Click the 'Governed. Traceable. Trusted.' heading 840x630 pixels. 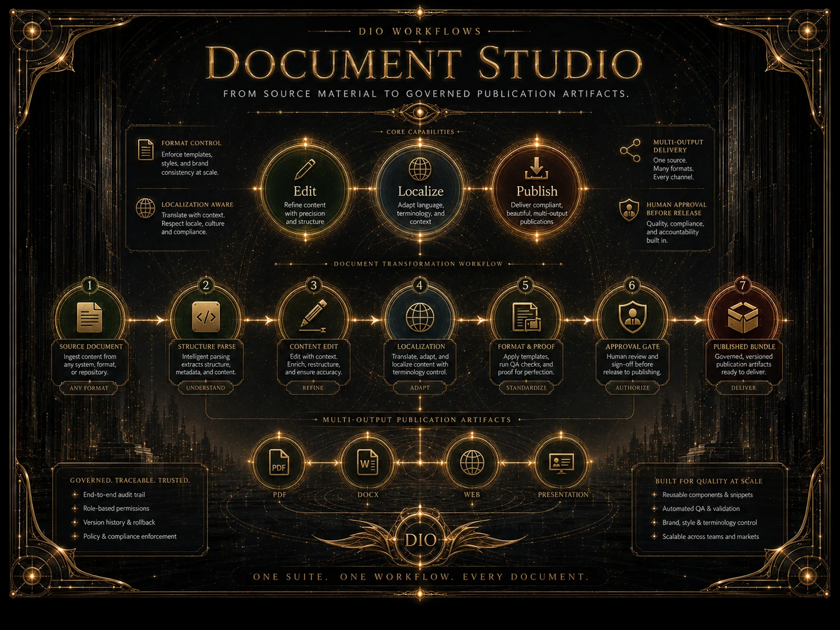point(130,480)
